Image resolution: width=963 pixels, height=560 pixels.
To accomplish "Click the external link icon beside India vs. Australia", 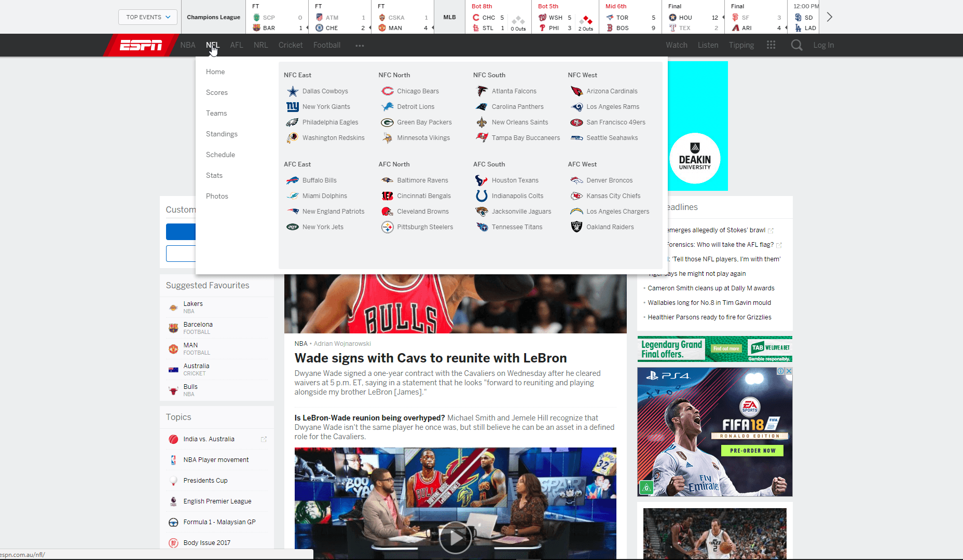I will coord(264,439).
